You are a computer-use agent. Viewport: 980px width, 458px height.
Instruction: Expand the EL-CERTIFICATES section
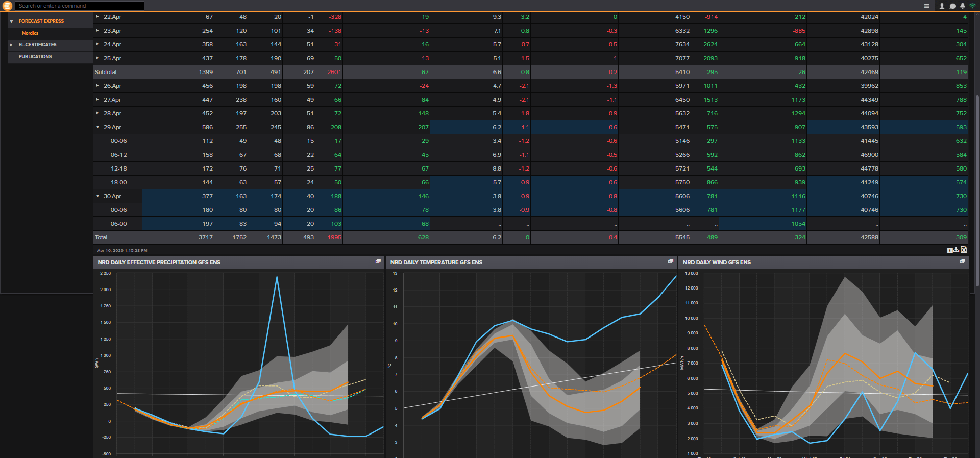click(11, 45)
